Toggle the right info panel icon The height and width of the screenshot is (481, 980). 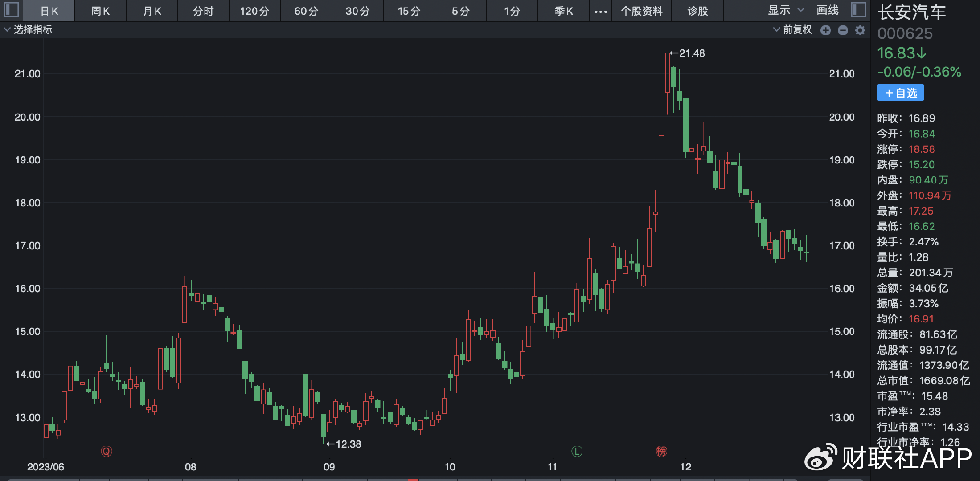click(858, 10)
